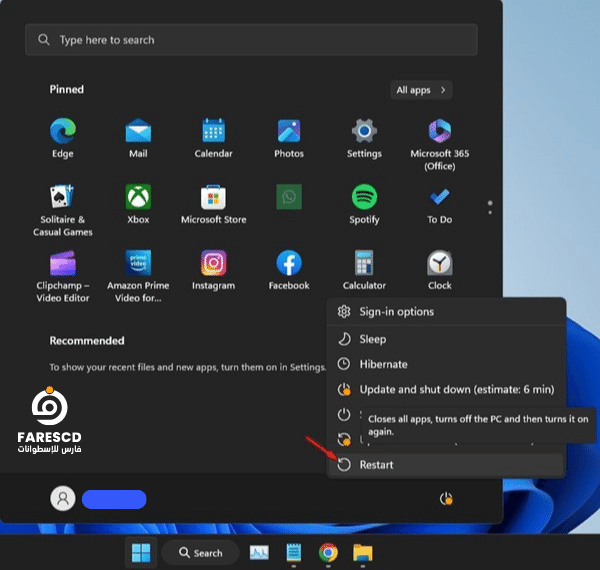Click the taskbar Search box
This screenshot has height=570, width=600.
coord(201,553)
